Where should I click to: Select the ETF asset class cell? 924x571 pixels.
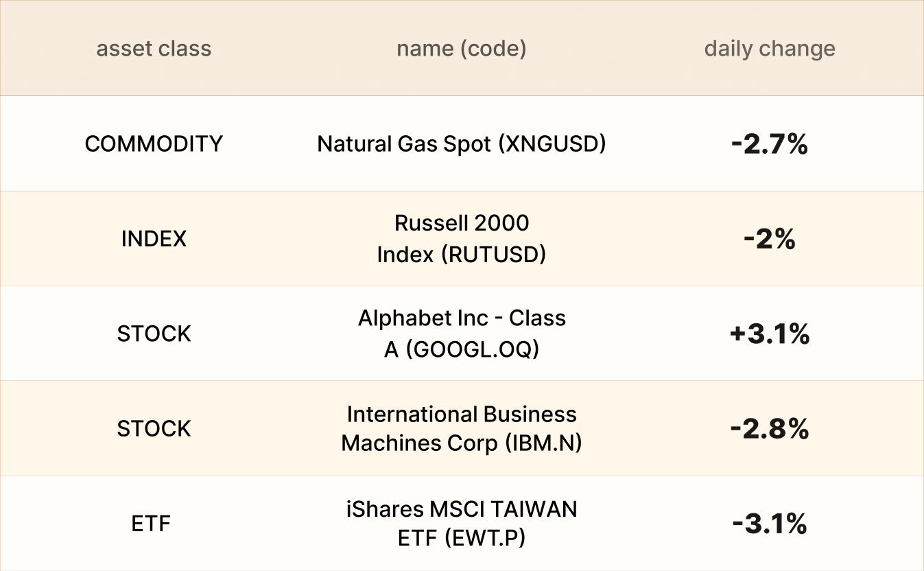(x=151, y=524)
